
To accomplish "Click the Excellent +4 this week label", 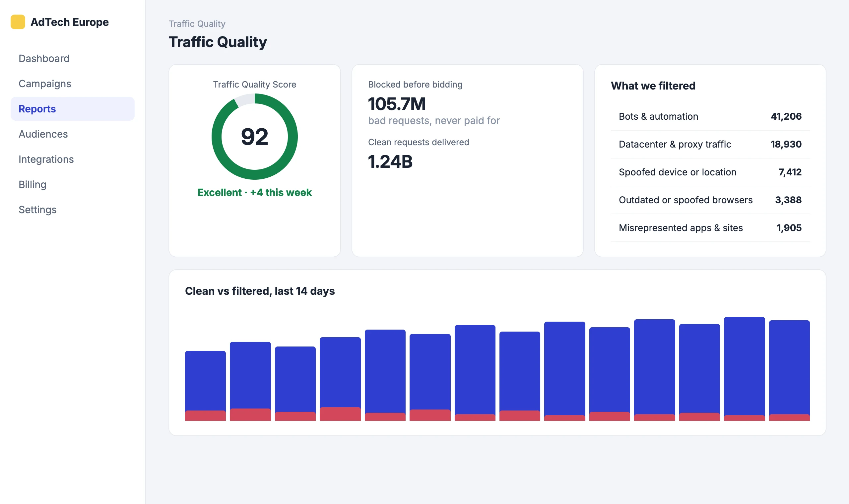I will [254, 192].
